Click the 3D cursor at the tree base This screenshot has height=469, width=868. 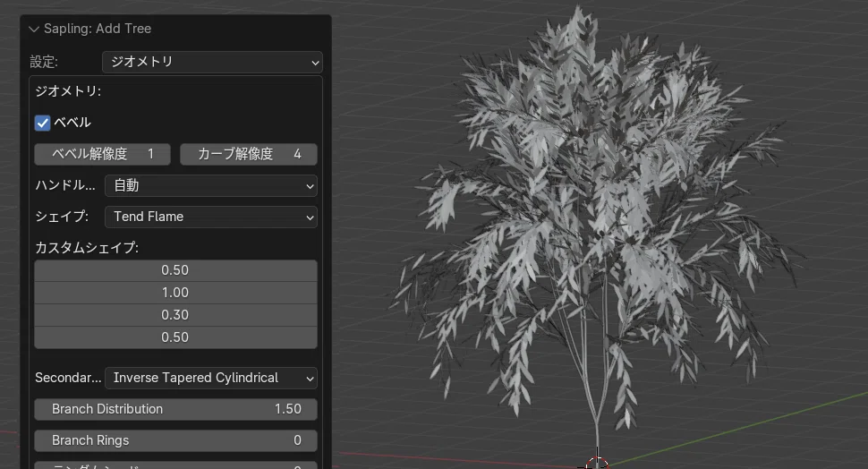pyautogui.click(x=597, y=464)
